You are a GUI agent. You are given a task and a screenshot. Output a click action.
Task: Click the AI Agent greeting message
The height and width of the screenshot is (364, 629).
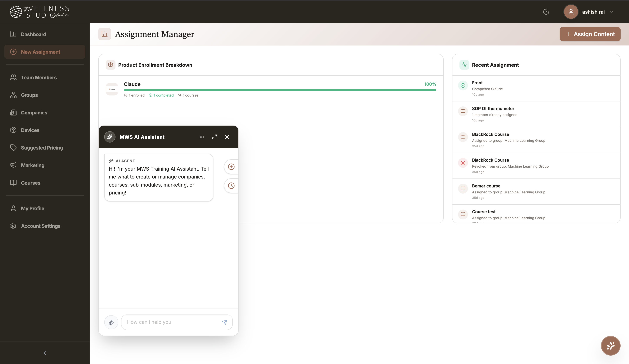(x=159, y=177)
